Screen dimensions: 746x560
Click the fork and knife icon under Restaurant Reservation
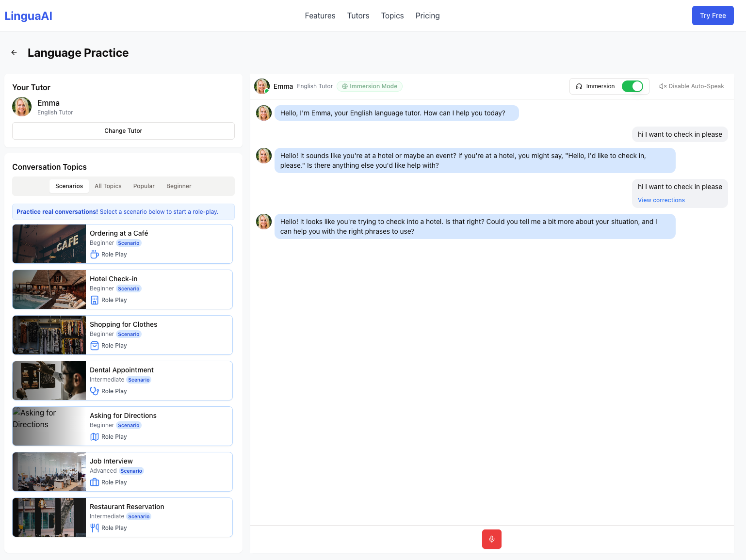(x=95, y=528)
